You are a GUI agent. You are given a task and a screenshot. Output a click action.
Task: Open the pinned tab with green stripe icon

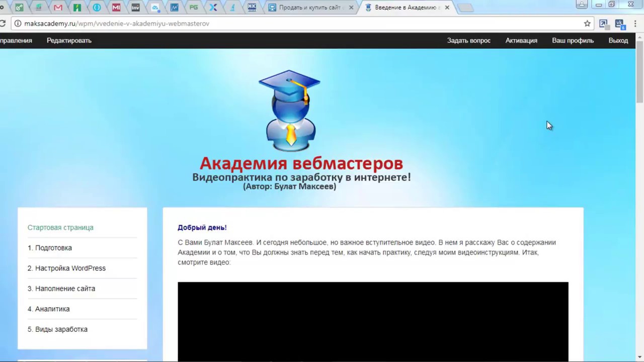point(77,8)
